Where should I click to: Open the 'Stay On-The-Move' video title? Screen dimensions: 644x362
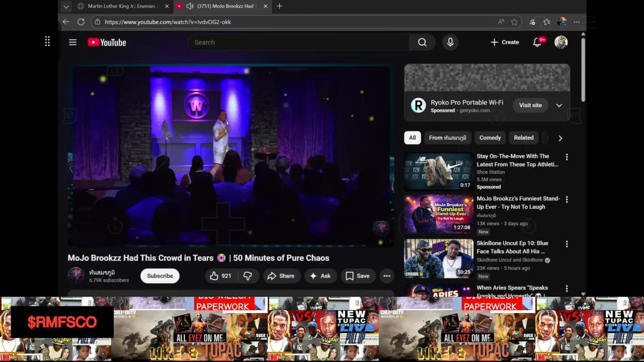[x=517, y=160]
